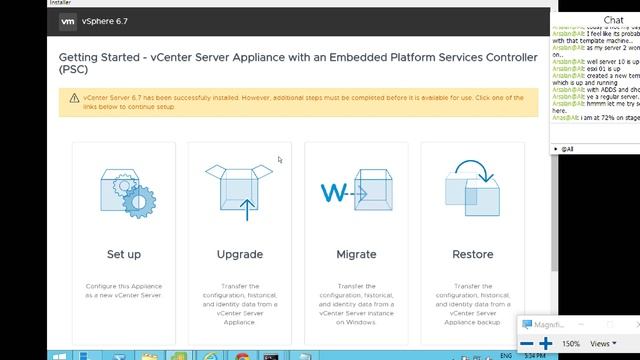Open Internet Explorer from the taskbar
This screenshot has width=640, height=360.
(211, 356)
